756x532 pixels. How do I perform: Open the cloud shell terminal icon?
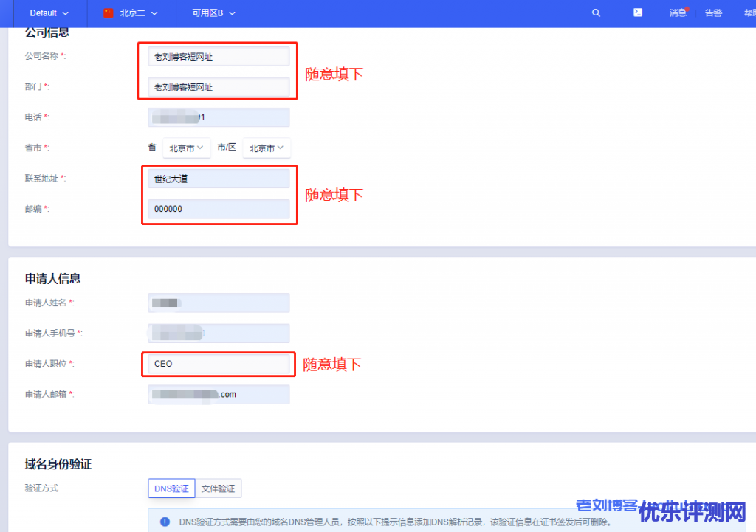[x=637, y=13]
